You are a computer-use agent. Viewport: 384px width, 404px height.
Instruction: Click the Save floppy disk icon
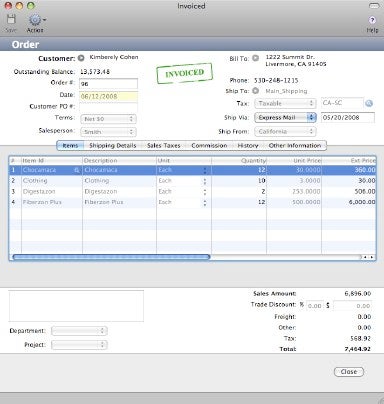(11, 19)
